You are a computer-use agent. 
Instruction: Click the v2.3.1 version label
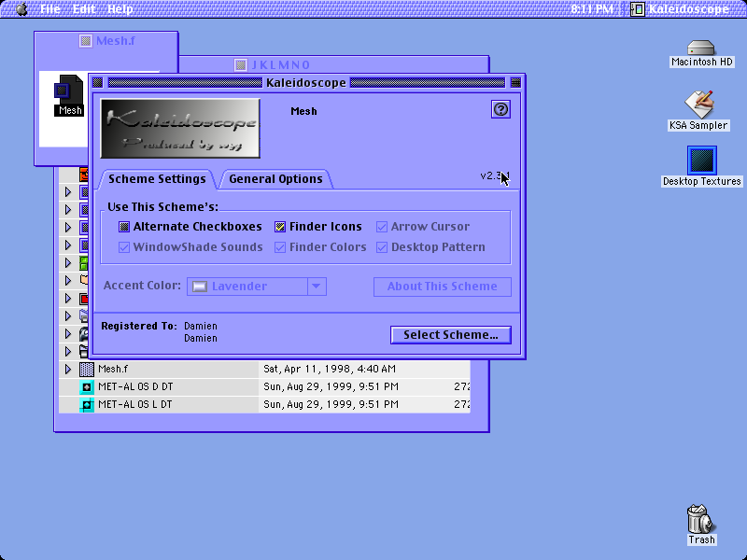pyautogui.click(x=495, y=175)
